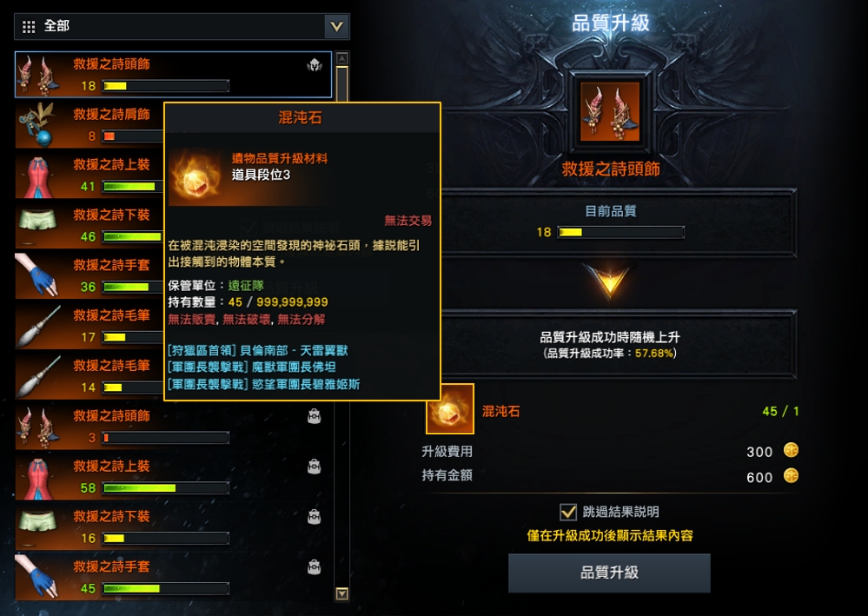Click scrollbar up arrow of item list

342,58
